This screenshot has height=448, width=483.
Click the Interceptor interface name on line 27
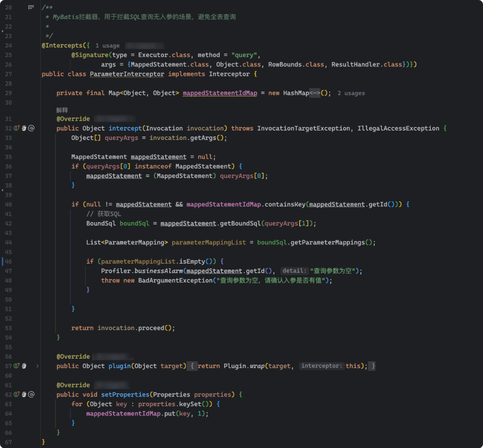(x=229, y=74)
